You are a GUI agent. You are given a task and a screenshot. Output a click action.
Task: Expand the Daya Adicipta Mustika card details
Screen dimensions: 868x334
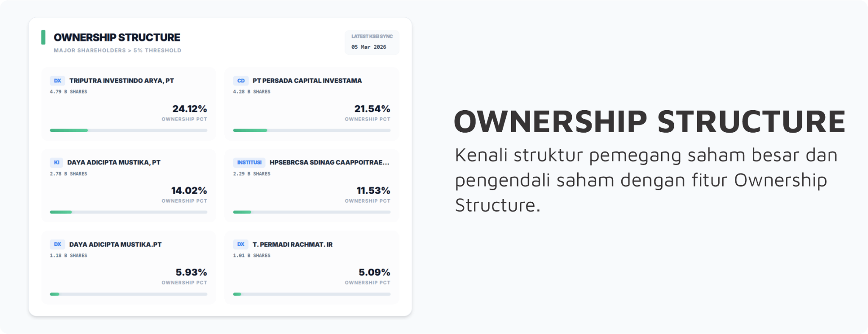[x=128, y=185]
